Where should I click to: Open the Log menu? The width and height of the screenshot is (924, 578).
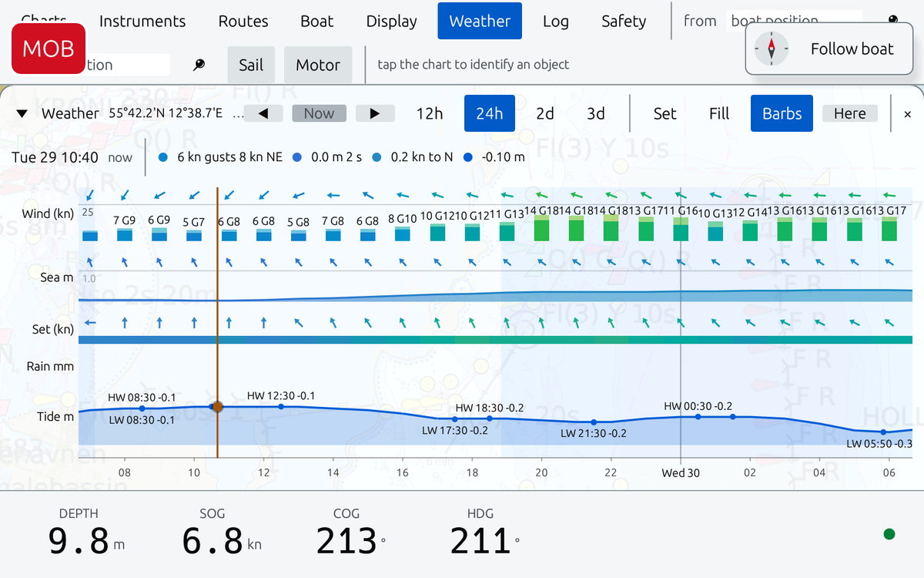tap(555, 21)
